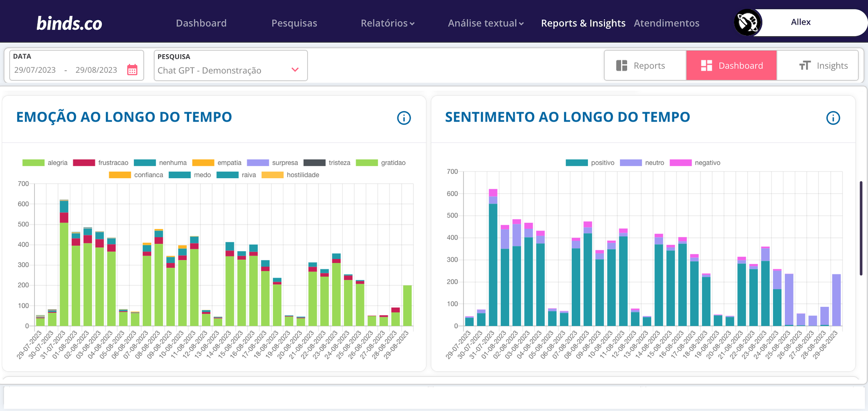Hide the neutro sentiment series
Screen dimensions: 868x411
click(x=642, y=163)
